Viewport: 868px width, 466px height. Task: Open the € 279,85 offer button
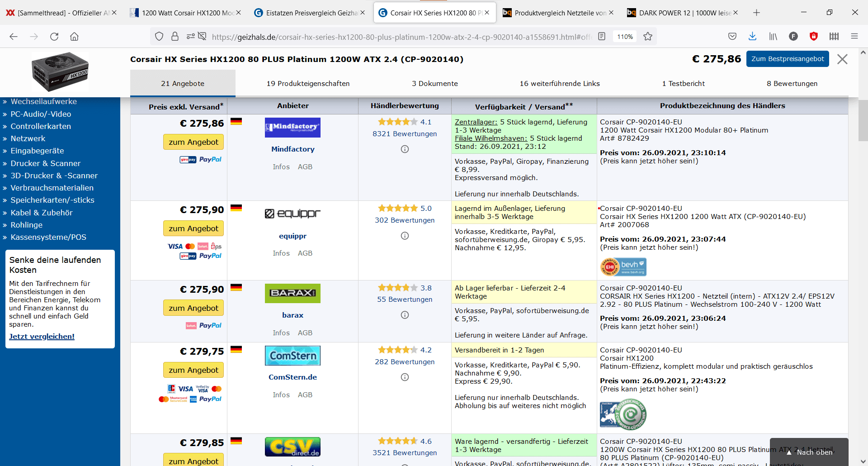click(x=193, y=460)
